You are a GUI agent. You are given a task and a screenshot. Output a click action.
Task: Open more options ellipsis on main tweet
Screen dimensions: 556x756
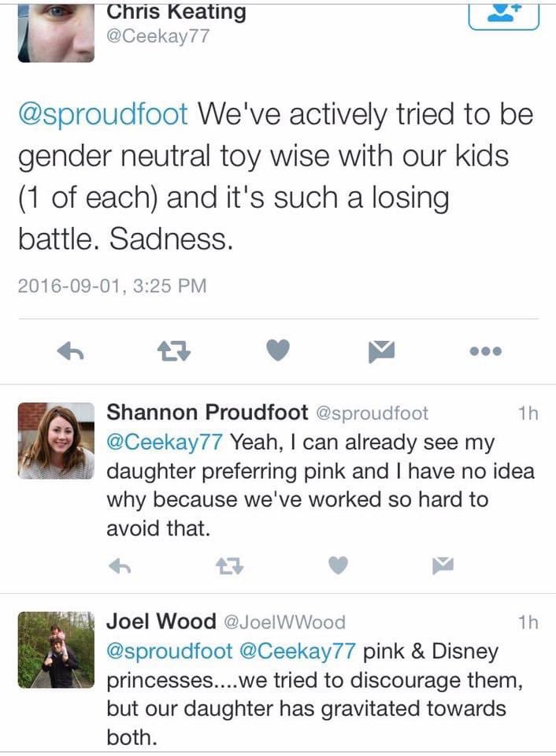(484, 351)
